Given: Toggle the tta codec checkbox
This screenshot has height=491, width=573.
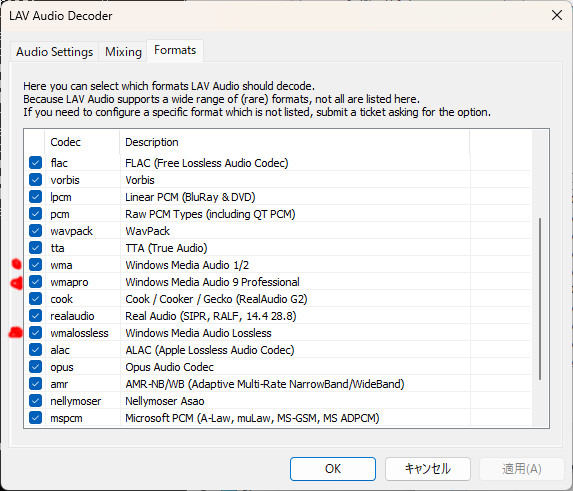Looking at the screenshot, I should (35, 248).
